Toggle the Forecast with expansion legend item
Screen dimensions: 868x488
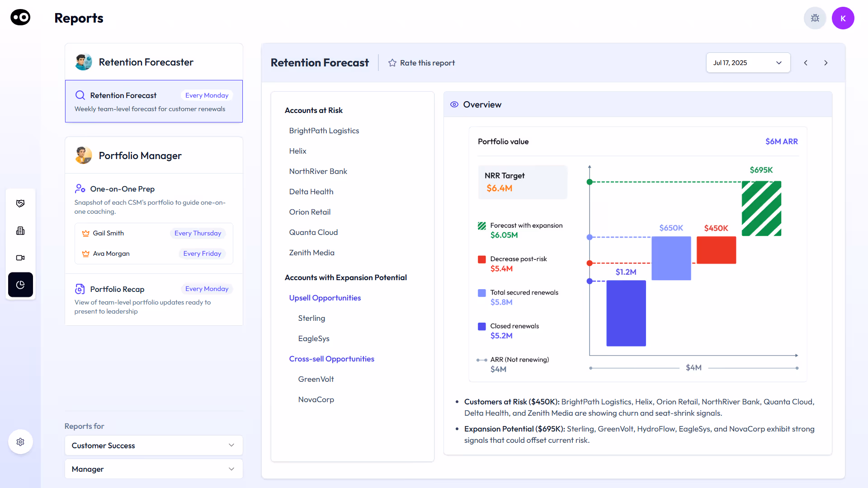click(x=526, y=225)
